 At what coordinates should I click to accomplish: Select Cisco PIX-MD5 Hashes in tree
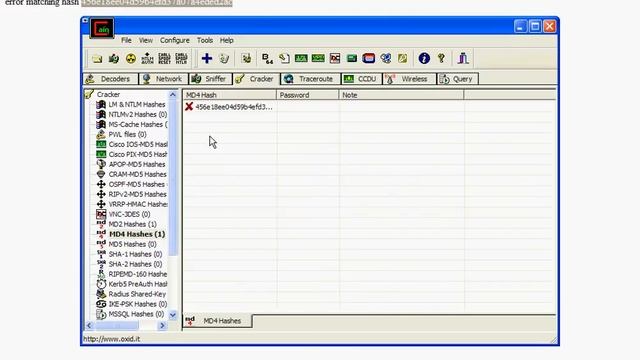138,154
